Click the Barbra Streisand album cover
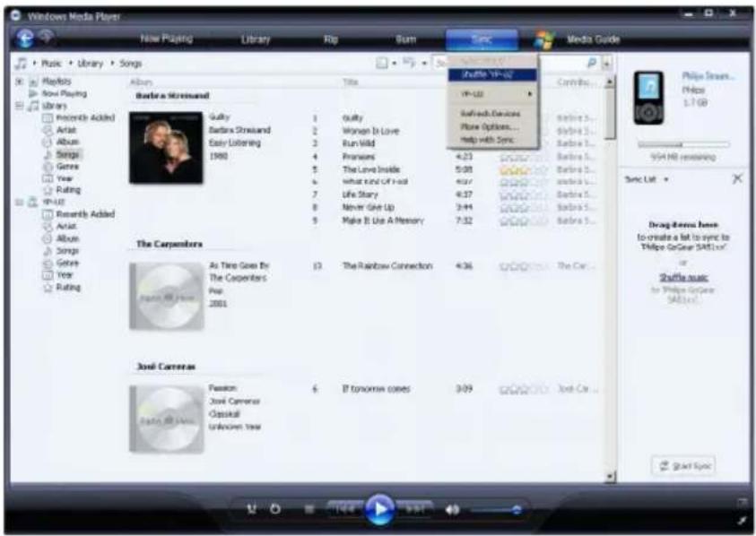 (x=166, y=148)
